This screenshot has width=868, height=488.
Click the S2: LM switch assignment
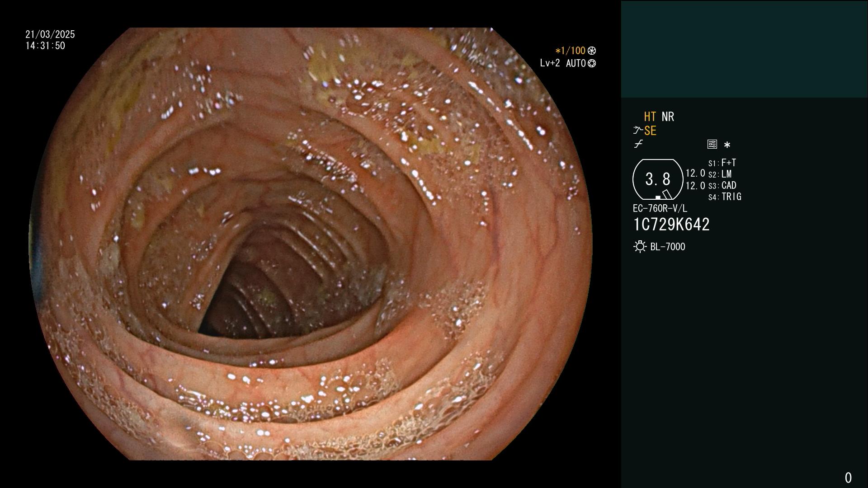(x=720, y=174)
